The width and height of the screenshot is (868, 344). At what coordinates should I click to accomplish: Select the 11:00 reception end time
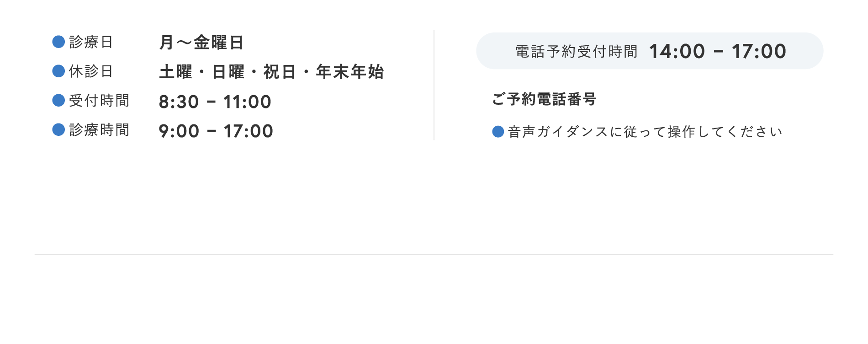pos(247,102)
